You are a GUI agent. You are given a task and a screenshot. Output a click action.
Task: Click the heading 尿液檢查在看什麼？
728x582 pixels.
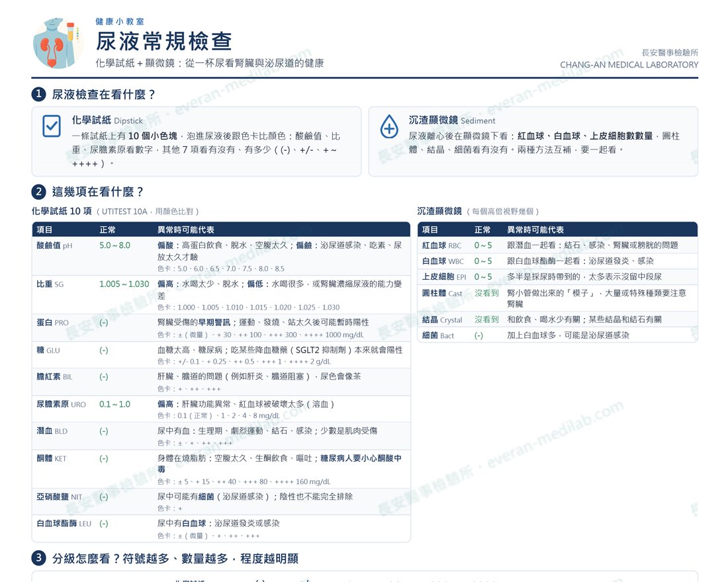click(x=103, y=94)
